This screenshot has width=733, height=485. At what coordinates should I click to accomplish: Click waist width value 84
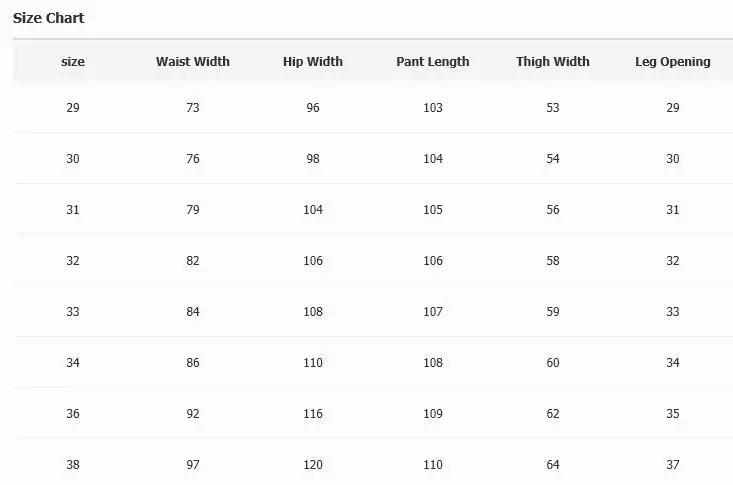[x=193, y=312]
